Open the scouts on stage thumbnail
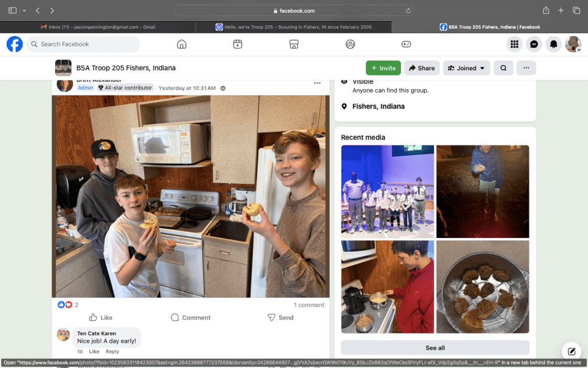 (x=388, y=191)
